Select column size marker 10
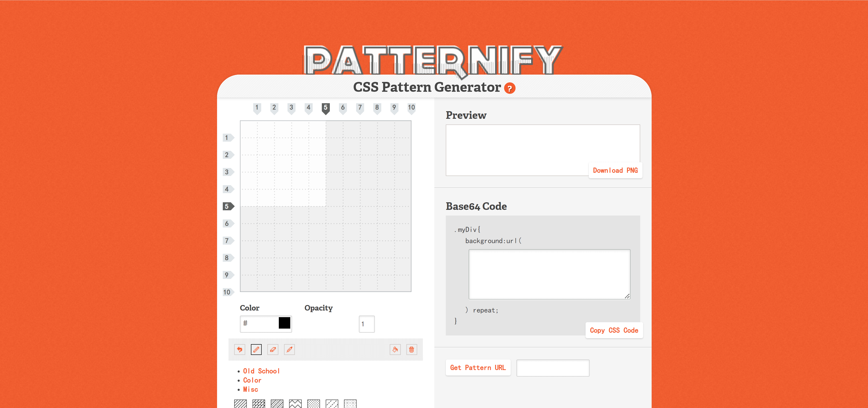Screen dimensions: 868x408 pos(411,108)
